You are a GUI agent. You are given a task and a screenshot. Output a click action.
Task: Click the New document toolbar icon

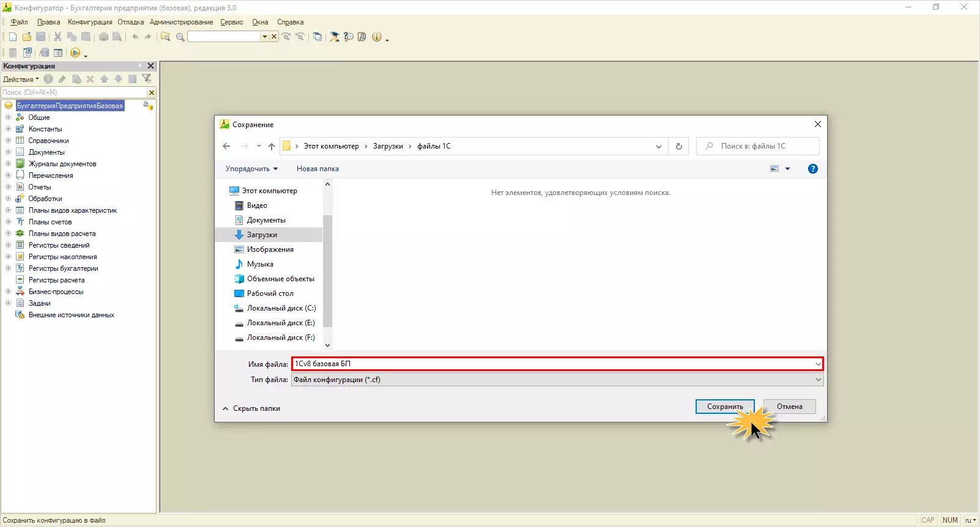click(13, 37)
